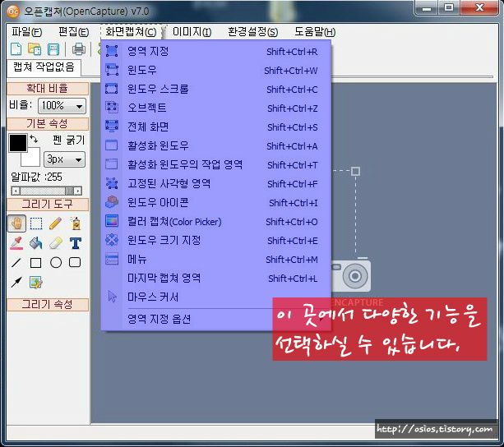Viewport: 504px width, 447px height.
Task: Choose 고정된 사각형 영역 option
Action: pyautogui.click(x=215, y=184)
